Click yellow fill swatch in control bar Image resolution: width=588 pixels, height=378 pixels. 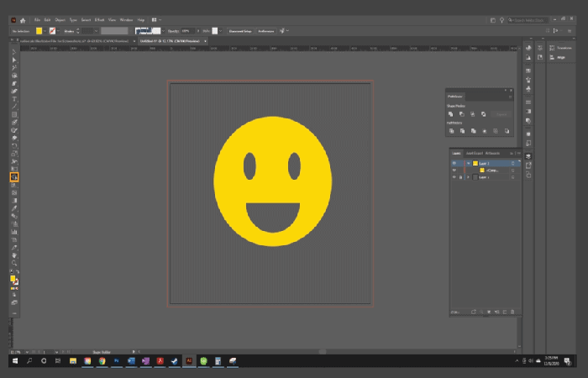coord(39,31)
